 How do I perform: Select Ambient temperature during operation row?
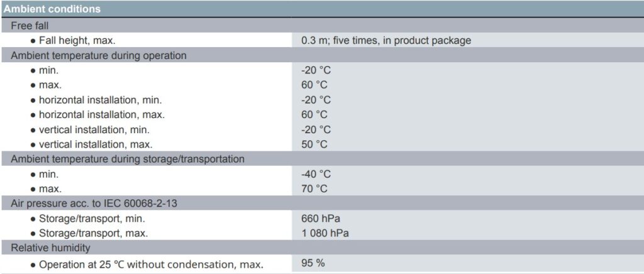pos(99,55)
